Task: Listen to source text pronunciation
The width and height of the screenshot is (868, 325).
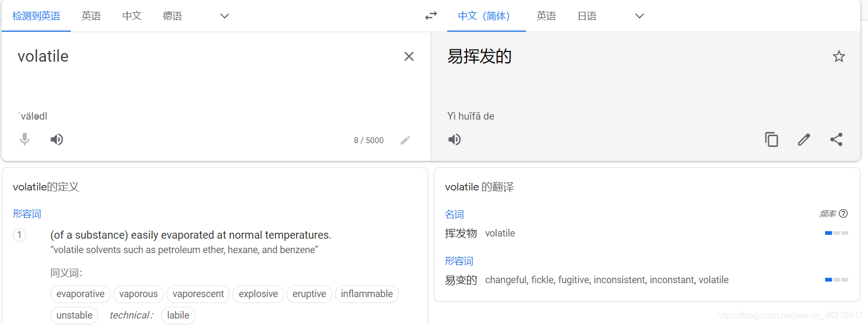Action: click(x=57, y=139)
